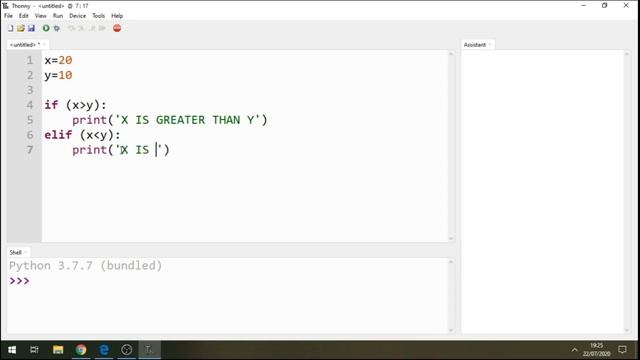The image size is (640, 360).
Task: Open the File menu
Action: pyautogui.click(x=8, y=16)
